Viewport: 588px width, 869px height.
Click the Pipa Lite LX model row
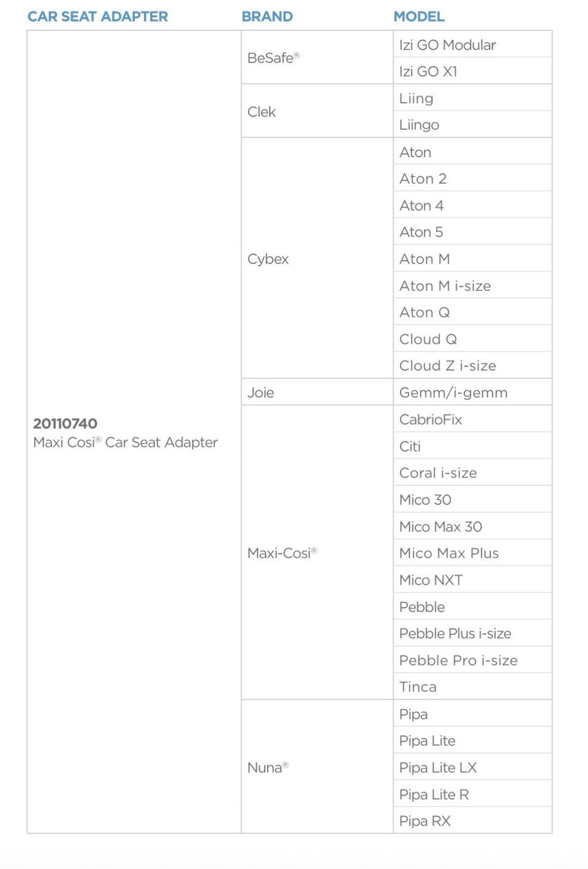[472, 767]
